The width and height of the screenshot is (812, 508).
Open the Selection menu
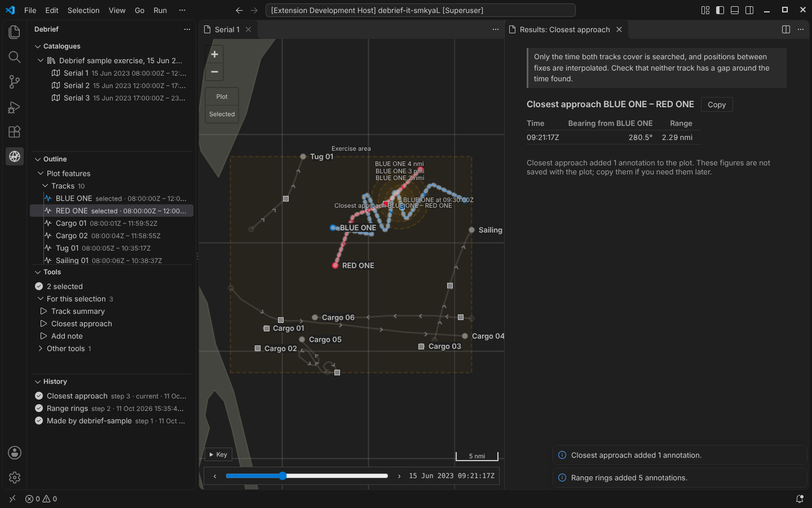[x=83, y=10]
